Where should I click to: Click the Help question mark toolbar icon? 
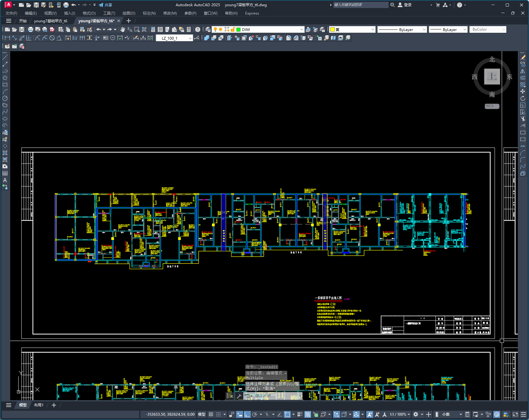(198, 29)
